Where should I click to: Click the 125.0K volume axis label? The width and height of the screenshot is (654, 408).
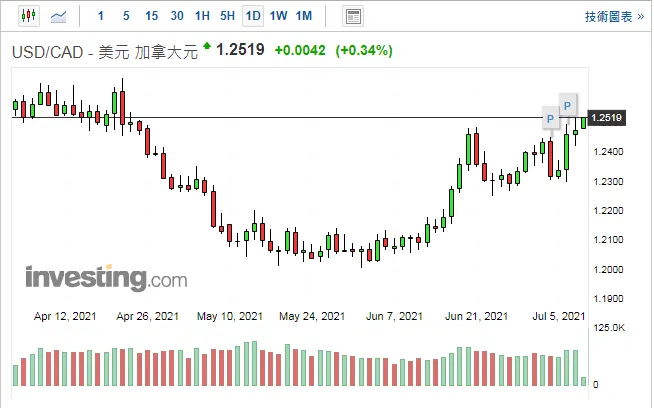[609, 328]
